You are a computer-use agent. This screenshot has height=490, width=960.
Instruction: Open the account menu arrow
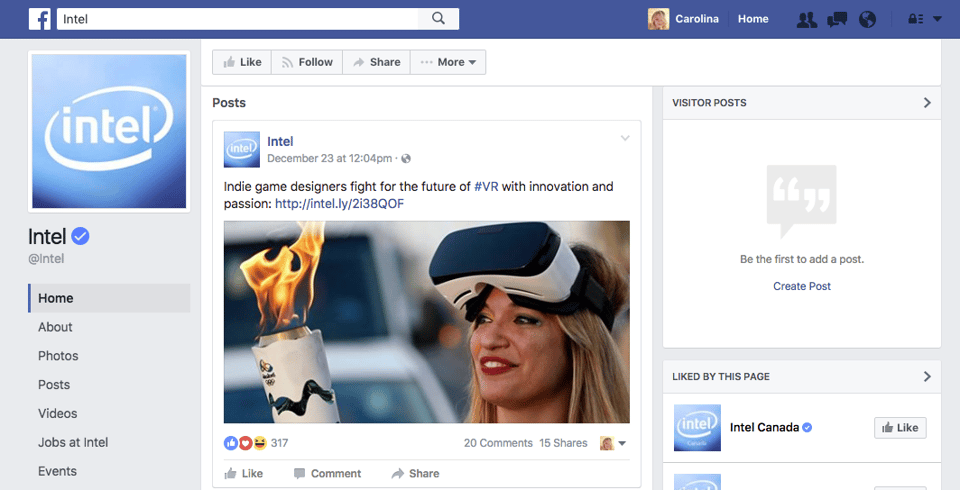937,19
